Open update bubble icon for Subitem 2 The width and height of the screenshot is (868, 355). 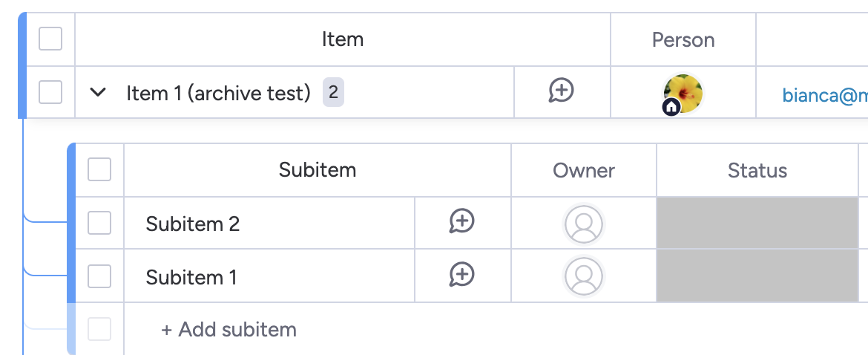pyautogui.click(x=461, y=221)
